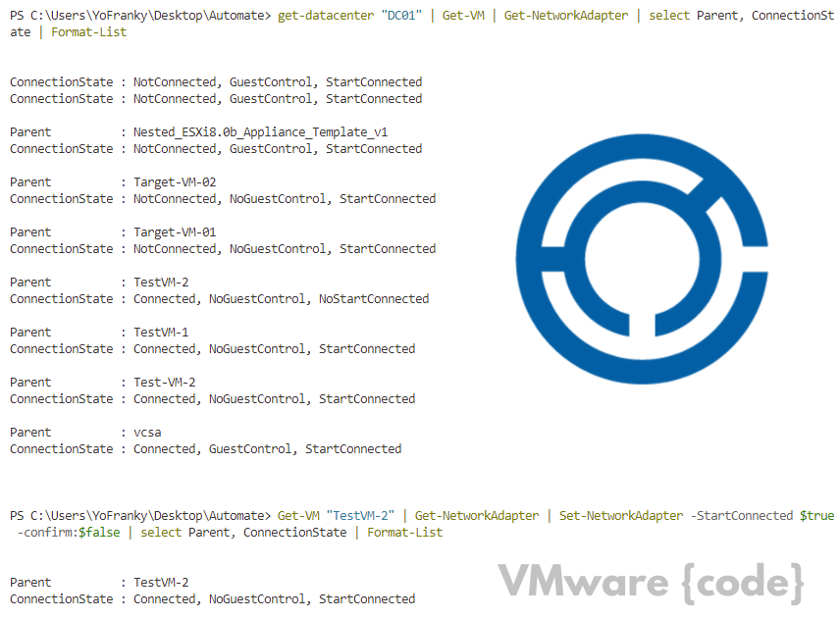Select the Nested_ESXi8.0b_Appliance_Template_v1 parent value
This screenshot has height=619, width=840.
click(x=260, y=132)
